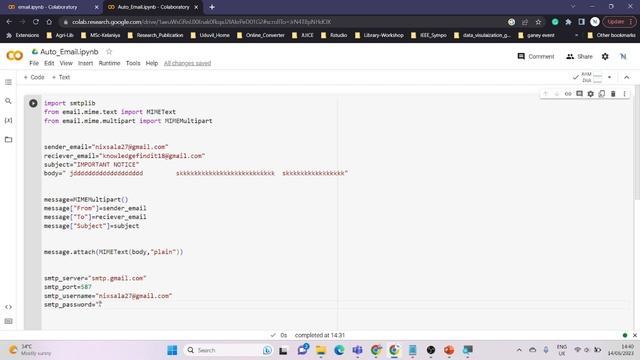Move cell up arrow
The image size is (640, 360).
click(545, 94)
